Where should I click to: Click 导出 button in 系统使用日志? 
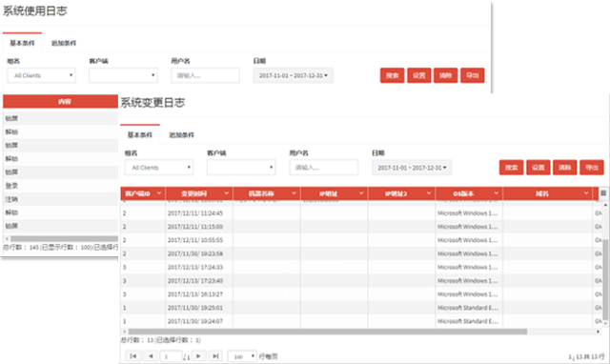(473, 75)
